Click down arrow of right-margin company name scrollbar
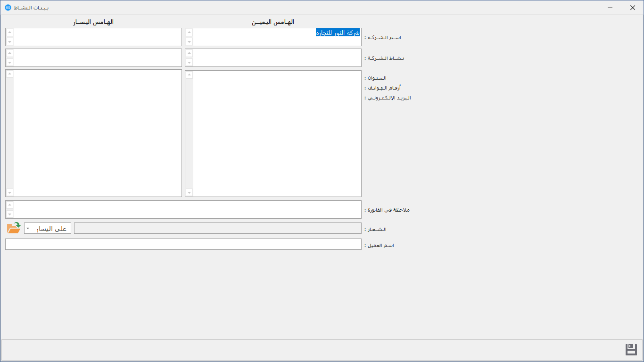 click(x=190, y=41)
